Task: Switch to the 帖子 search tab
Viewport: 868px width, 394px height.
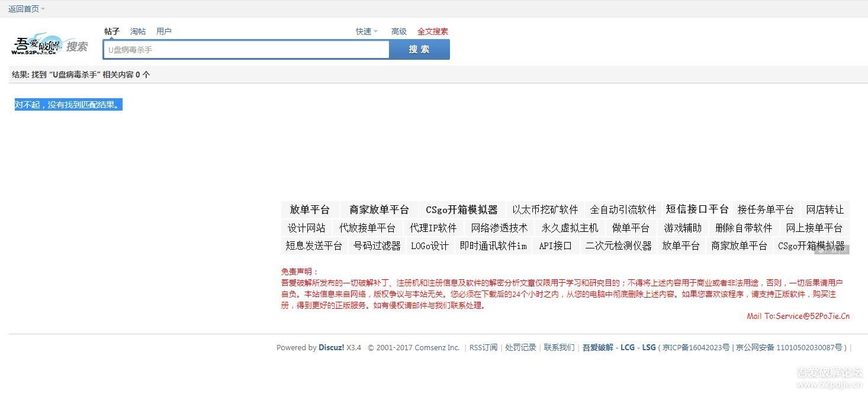Action: [112, 31]
